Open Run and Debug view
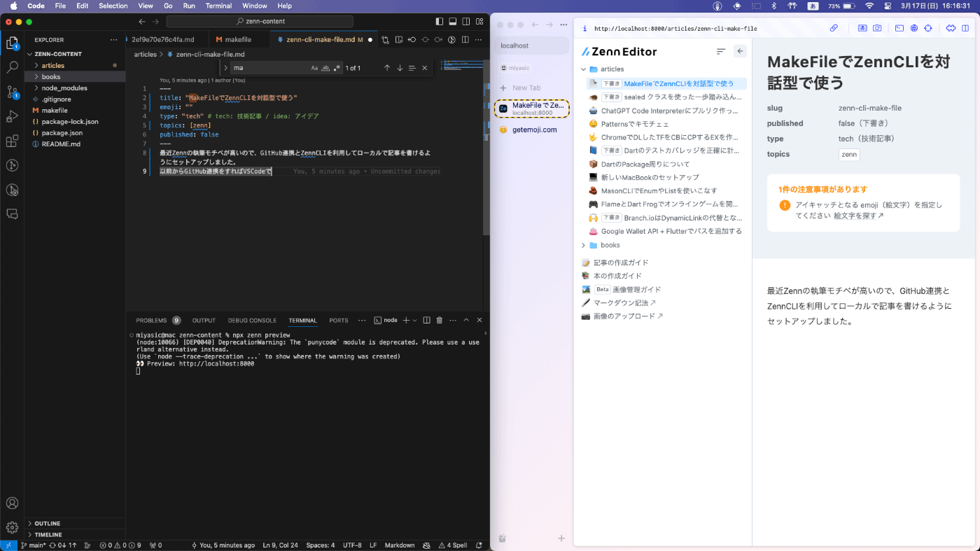Viewport: 980px width, 551px height. click(x=12, y=116)
